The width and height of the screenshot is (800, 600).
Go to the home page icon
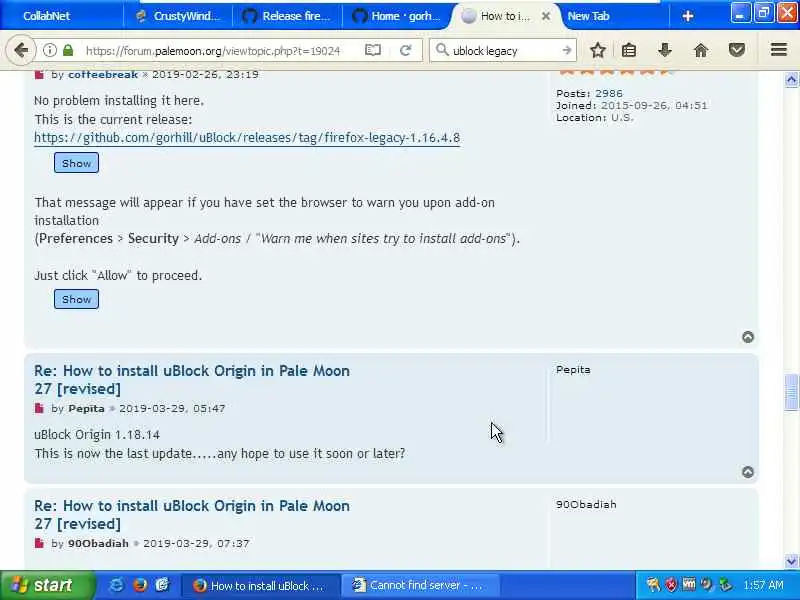(701, 50)
